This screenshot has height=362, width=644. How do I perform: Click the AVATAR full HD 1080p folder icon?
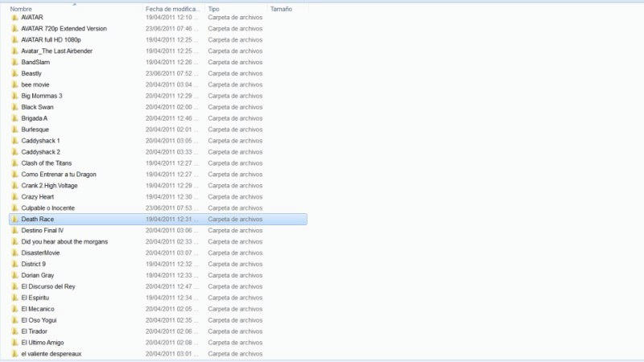pos(14,39)
